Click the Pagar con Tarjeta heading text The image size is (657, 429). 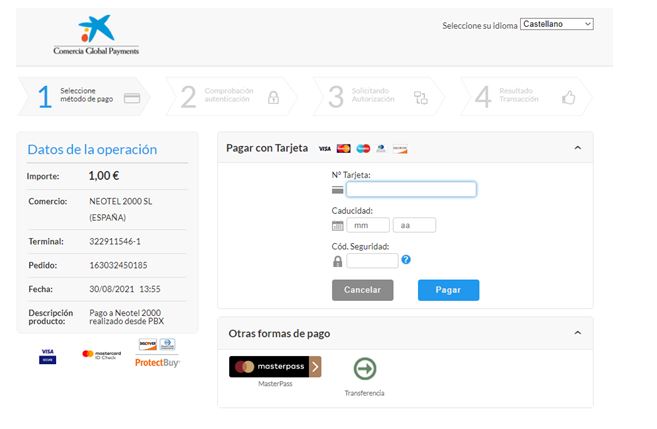click(267, 148)
